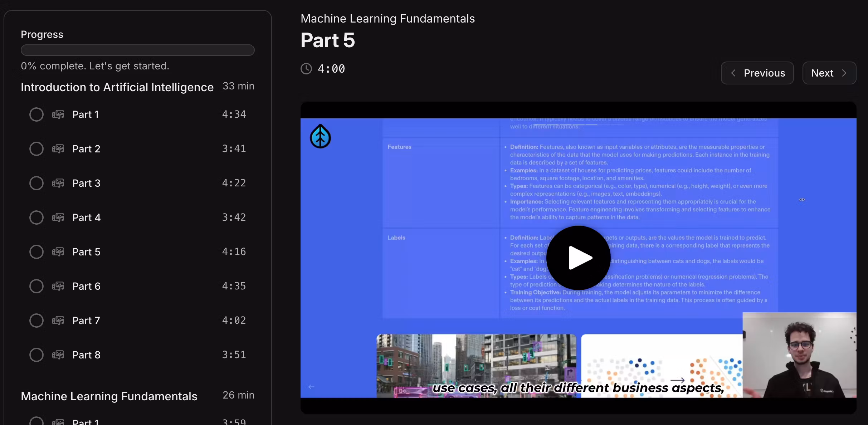Click the video icon beside Part 1

(58, 114)
